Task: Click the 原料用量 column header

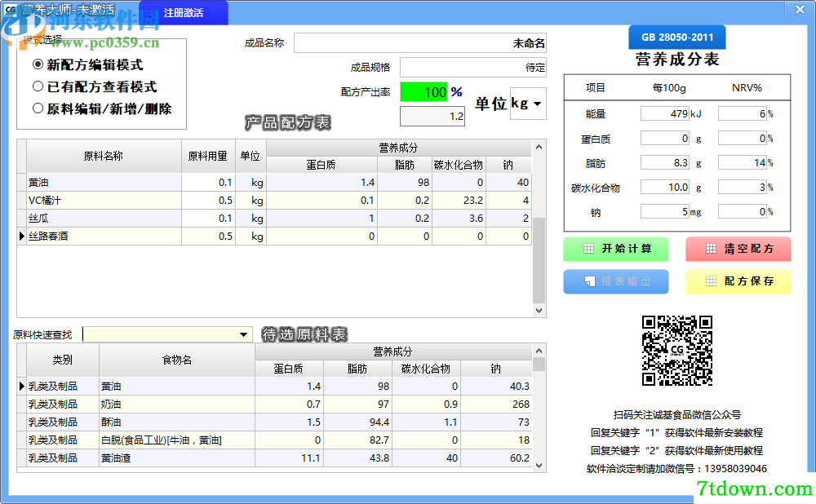Action: pyautogui.click(x=207, y=156)
